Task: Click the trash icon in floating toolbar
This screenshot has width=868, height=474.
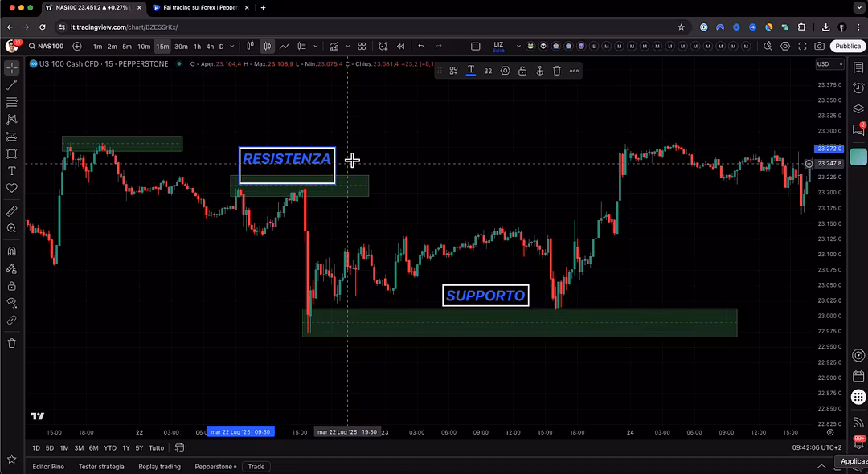Action: (556, 71)
